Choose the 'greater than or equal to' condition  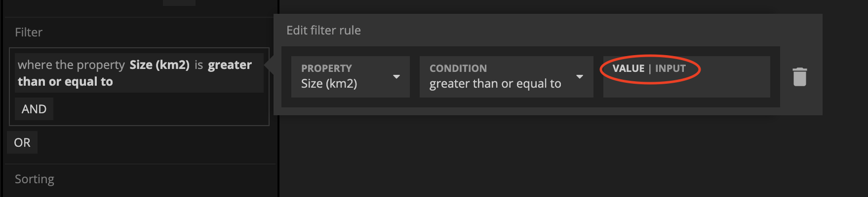(x=495, y=84)
